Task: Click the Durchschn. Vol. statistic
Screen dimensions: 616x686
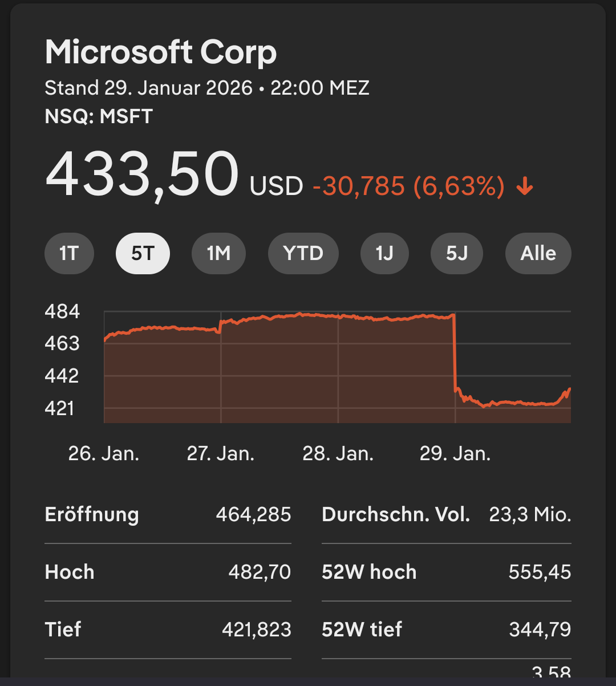Action: coord(396,514)
